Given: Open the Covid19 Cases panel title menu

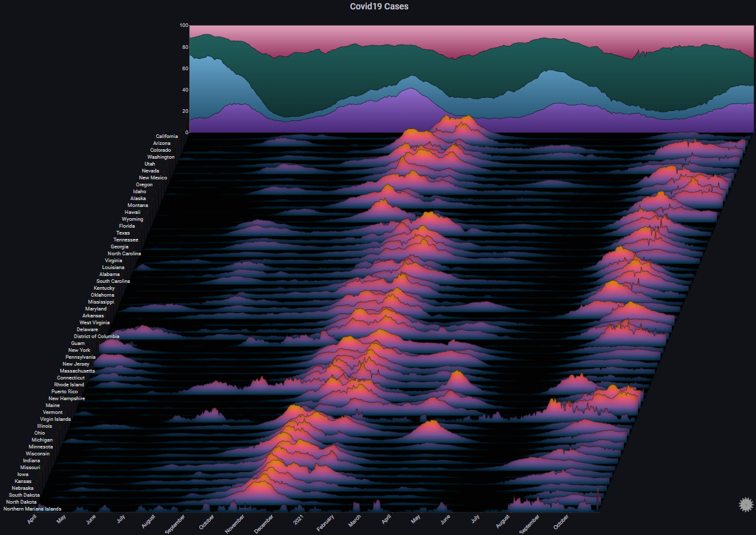Looking at the screenshot, I should tap(379, 6).
